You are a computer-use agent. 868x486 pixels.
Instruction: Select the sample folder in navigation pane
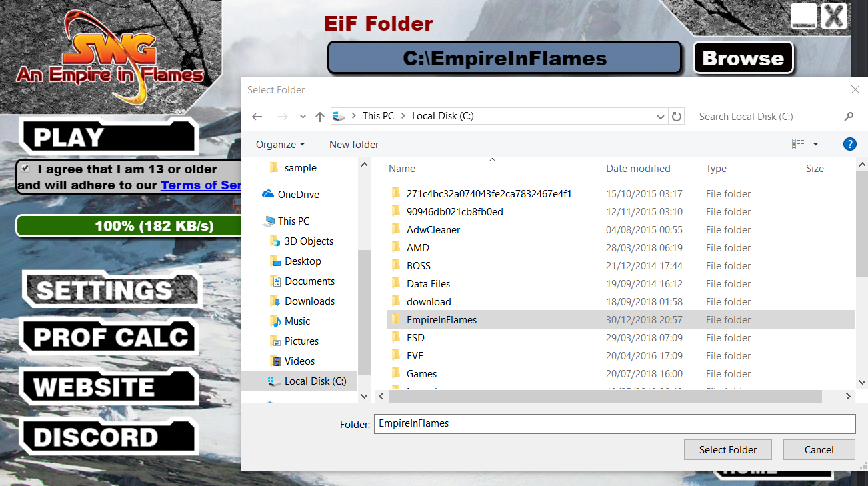(x=293, y=168)
